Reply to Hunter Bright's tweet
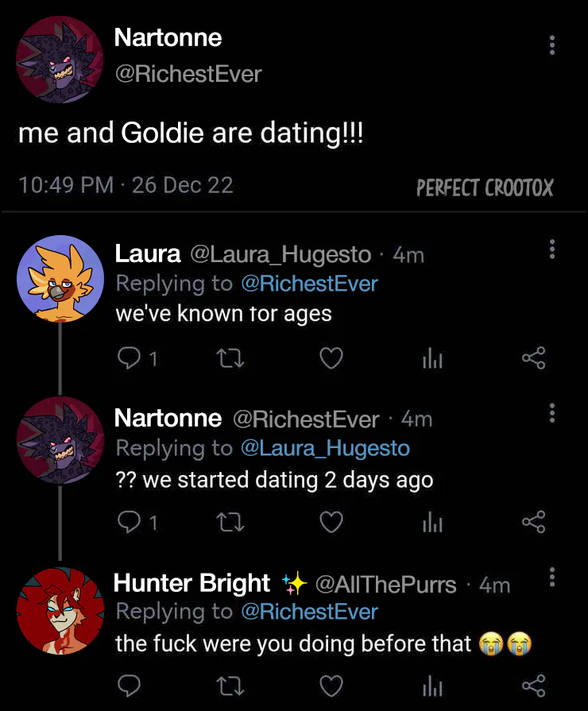Screen dimensions: 588x711 [129, 685]
